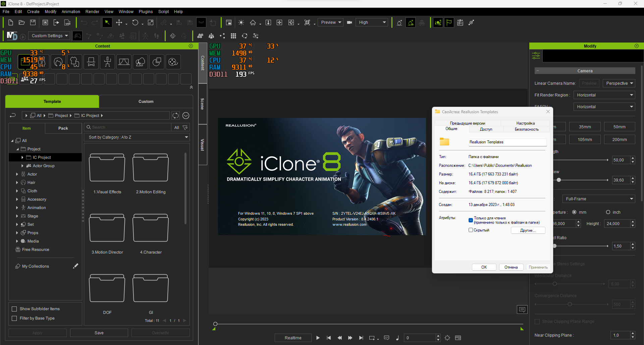This screenshot has height=345, width=644.
Task: Open the Custom Settings dropdown
Action: pos(49,36)
